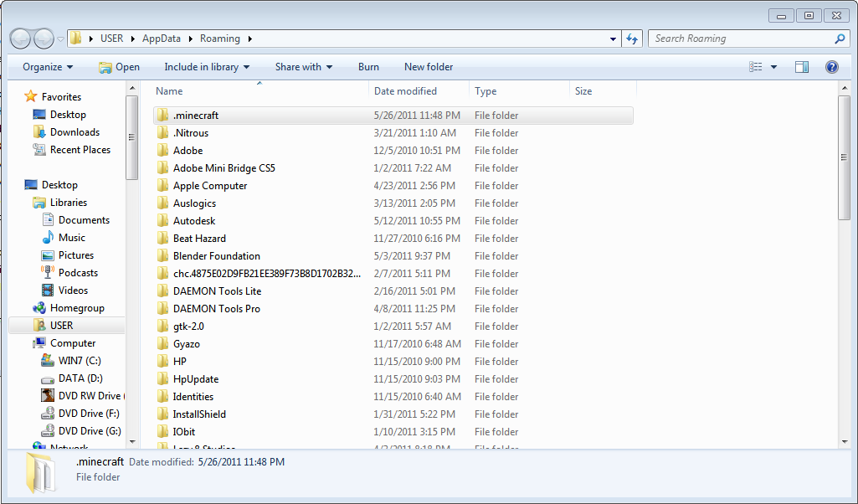Select Homegroup in navigation pane
Image resolution: width=858 pixels, height=504 pixels.
[x=69, y=307]
